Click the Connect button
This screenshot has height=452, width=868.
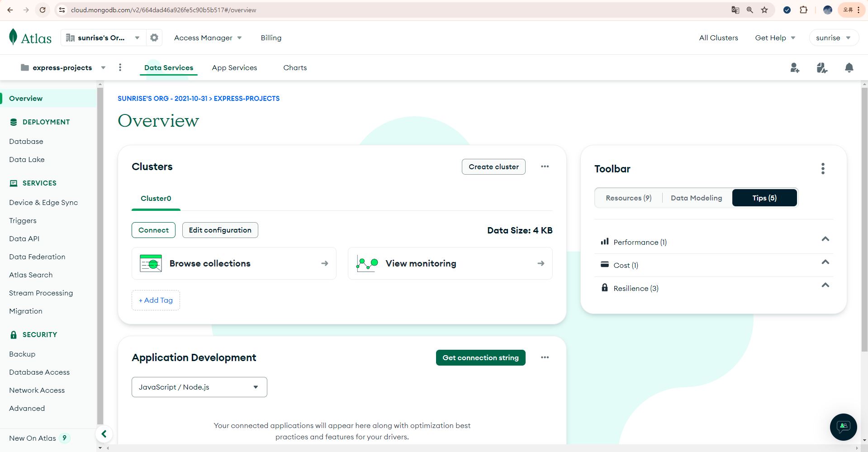[x=153, y=230]
